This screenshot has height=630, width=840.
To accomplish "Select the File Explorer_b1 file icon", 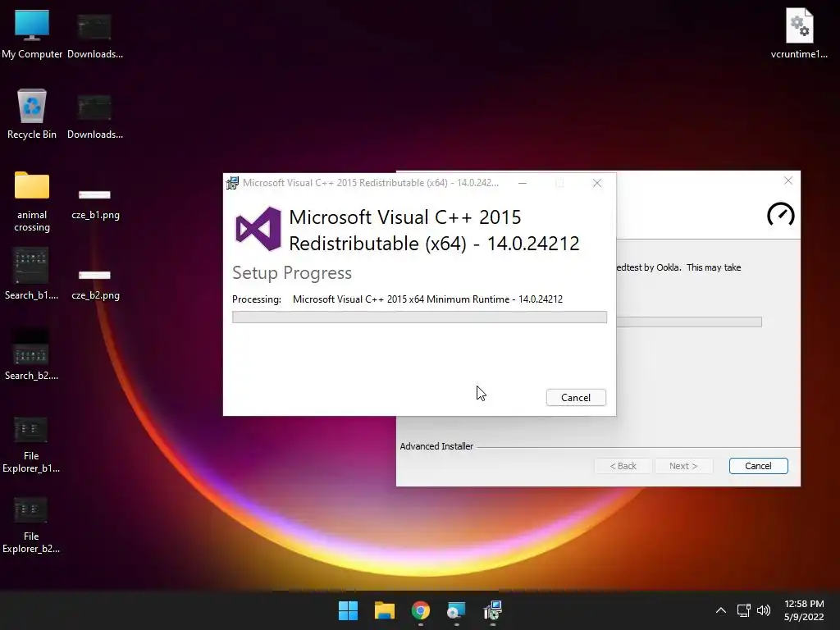I will 31,445.
